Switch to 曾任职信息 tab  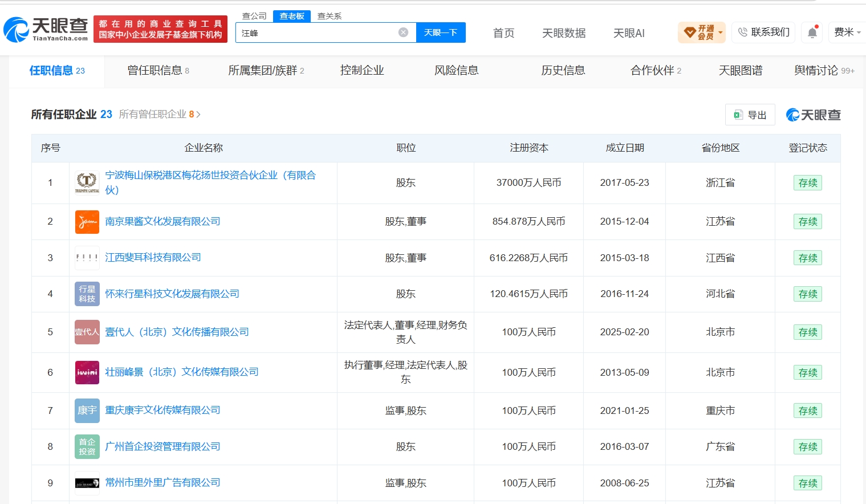(158, 71)
